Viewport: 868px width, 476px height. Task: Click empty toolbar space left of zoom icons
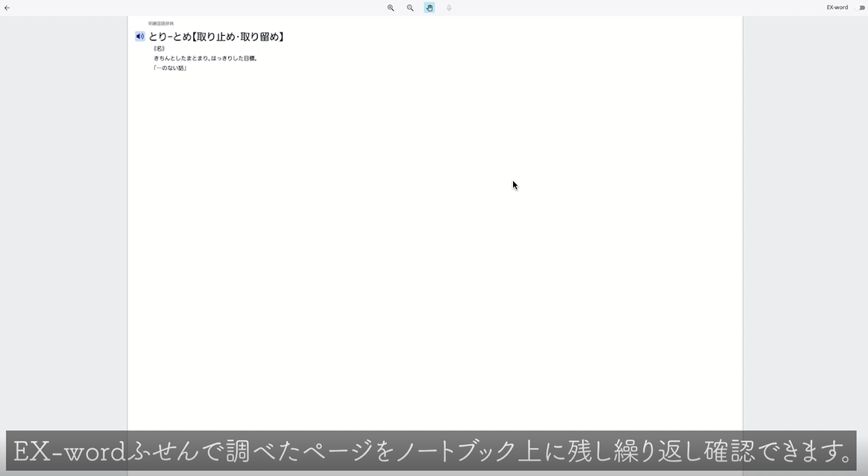point(224,7)
